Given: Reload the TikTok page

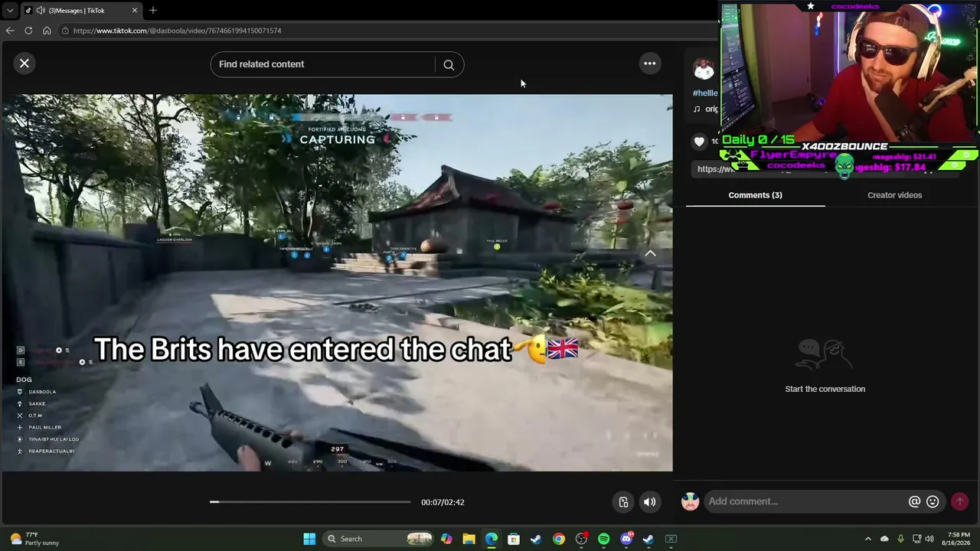Looking at the screenshot, I should (28, 31).
